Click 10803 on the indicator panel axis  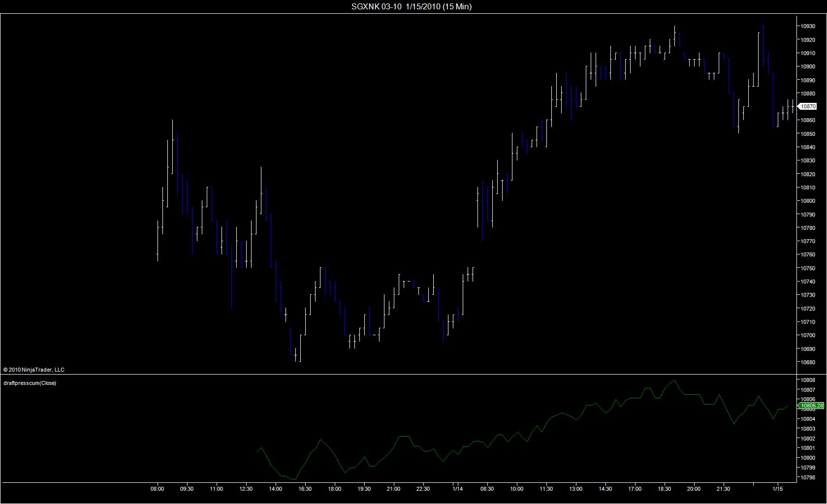point(808,429)
